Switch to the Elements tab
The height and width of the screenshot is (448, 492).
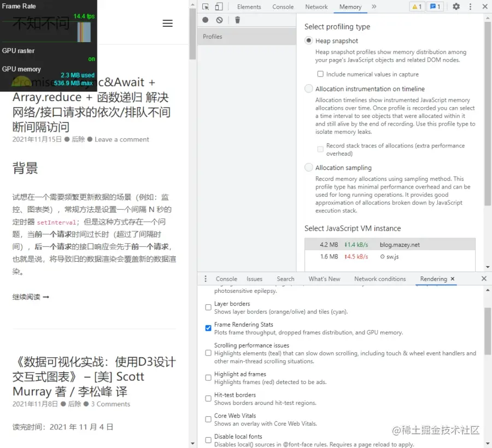click(x=249, y=7)
